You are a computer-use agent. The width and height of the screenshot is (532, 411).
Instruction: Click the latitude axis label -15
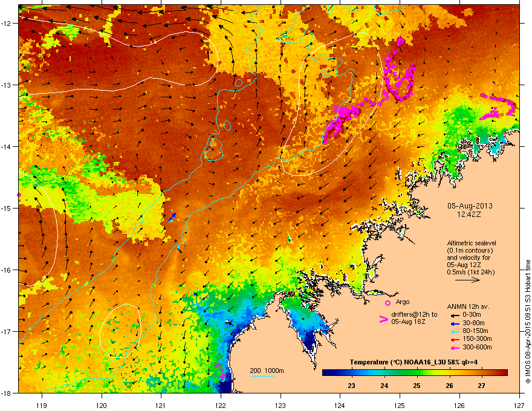coord(7,208)
